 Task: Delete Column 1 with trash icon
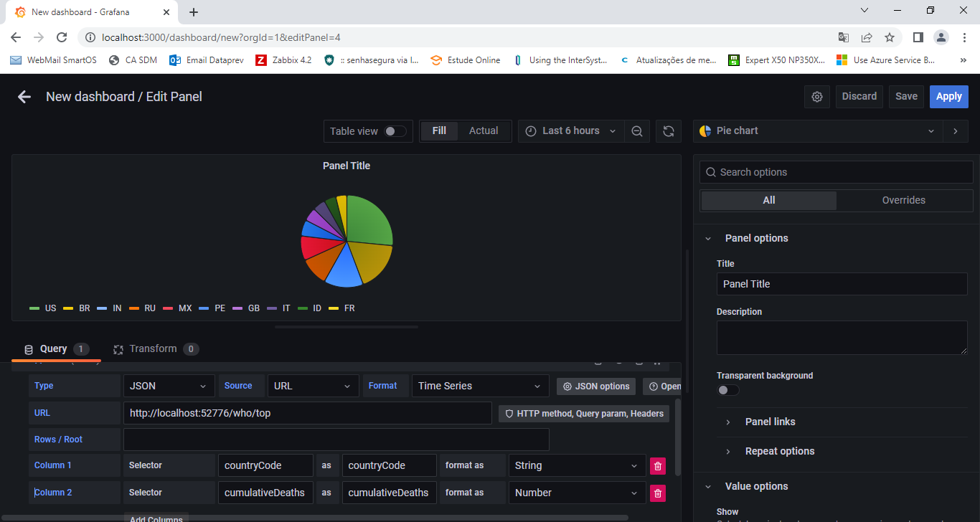[657, 466]
